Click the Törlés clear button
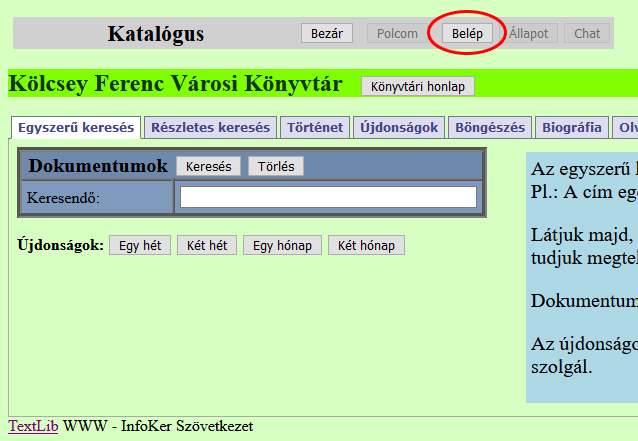The width and height of the screenshot is (638, 441). (275, 166)
